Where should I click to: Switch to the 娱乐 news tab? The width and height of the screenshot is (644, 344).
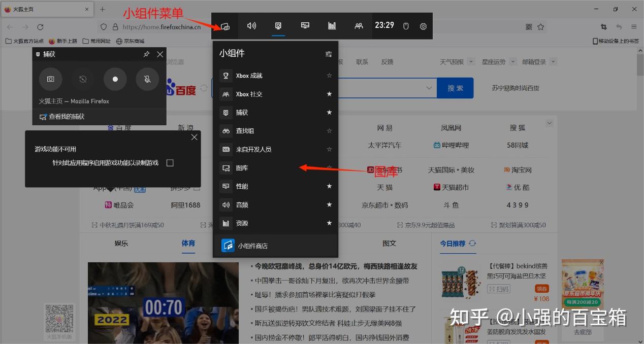point(121,243)
